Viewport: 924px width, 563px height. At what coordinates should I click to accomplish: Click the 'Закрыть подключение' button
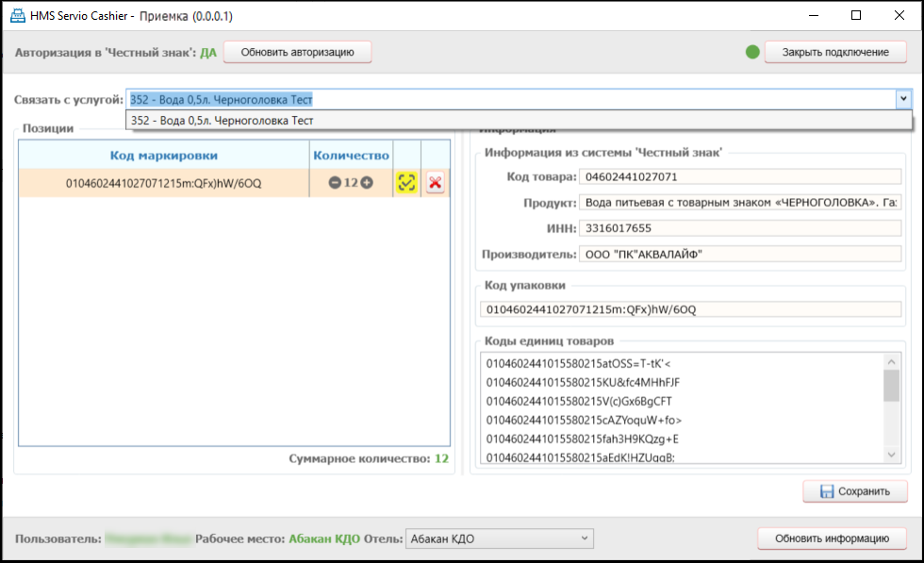[x=835, y=52]
